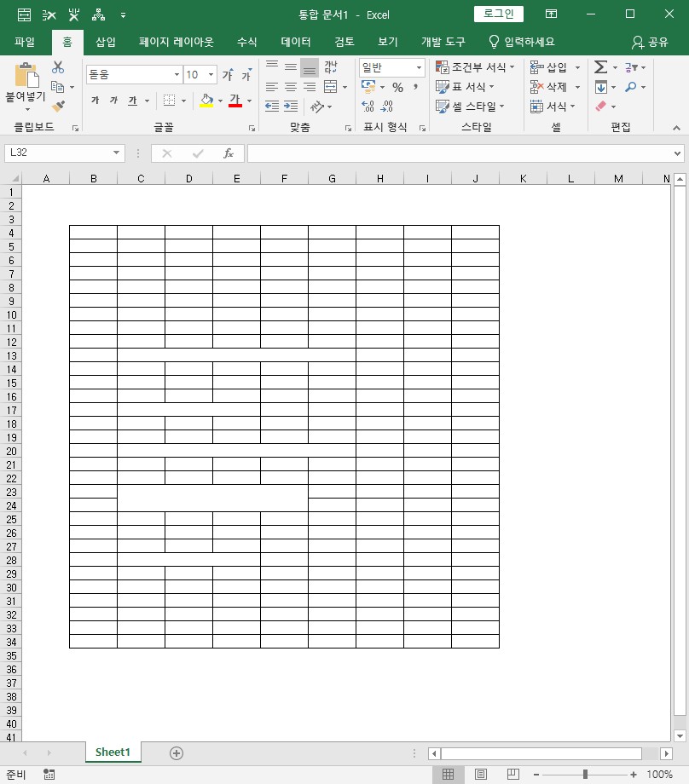Screen dimensions: 689x784
Task: Center text horizontally
Action: coord(291,87)
